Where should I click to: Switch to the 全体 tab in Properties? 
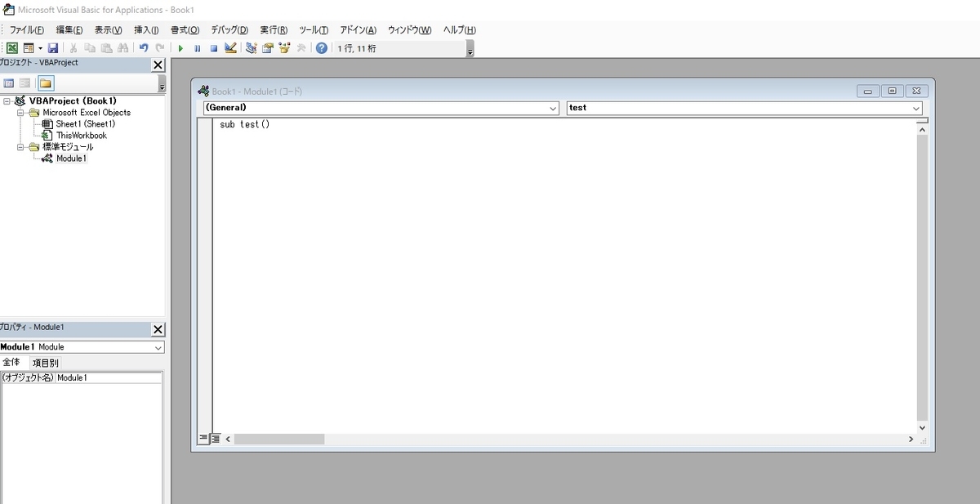[11, 362]
